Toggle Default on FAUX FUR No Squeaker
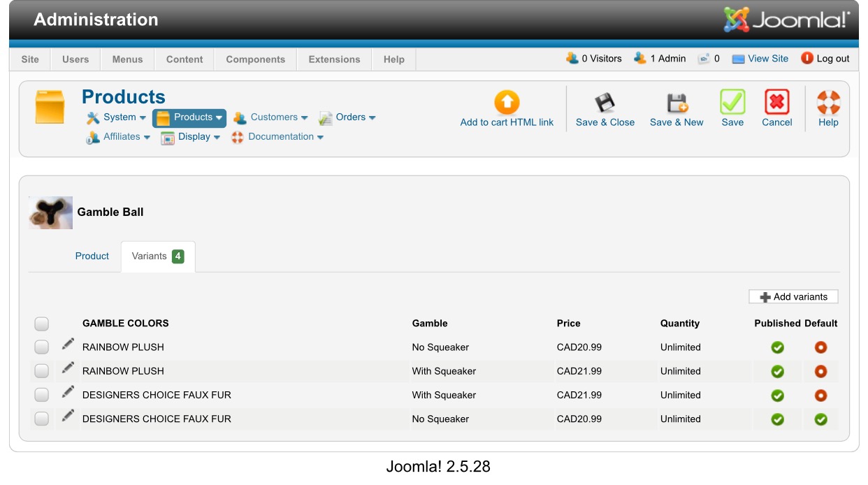This screenshot has width=868, height=485. pyautogui.click(x=820, y=419)
